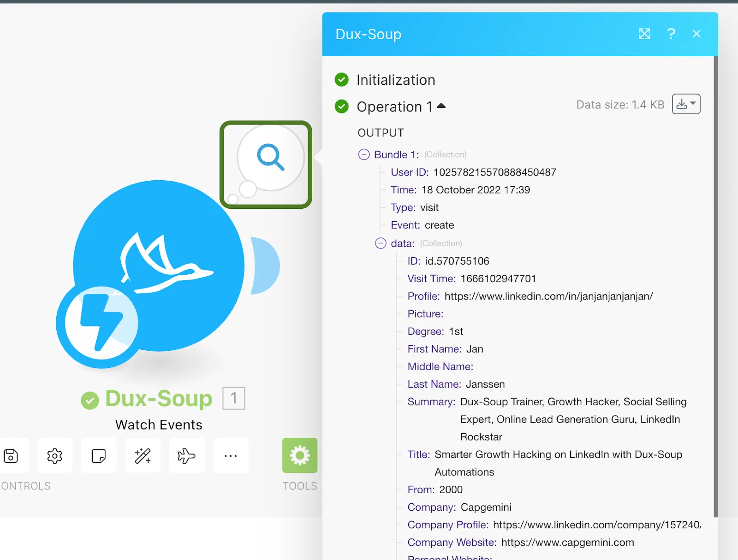The image size is (738, 560).
Task: Click the Company Website capgemini.com URL
Action: click(568, 542)
